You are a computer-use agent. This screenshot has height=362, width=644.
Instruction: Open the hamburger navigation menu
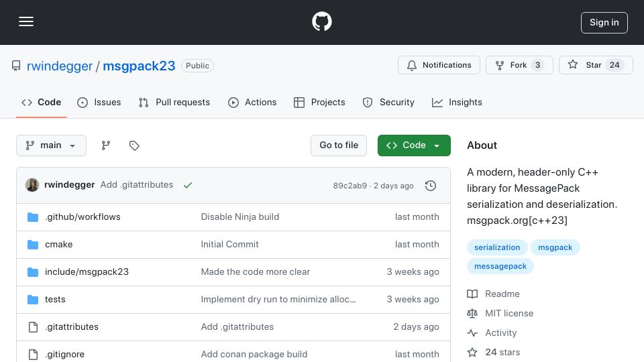(x=26, y=21)
